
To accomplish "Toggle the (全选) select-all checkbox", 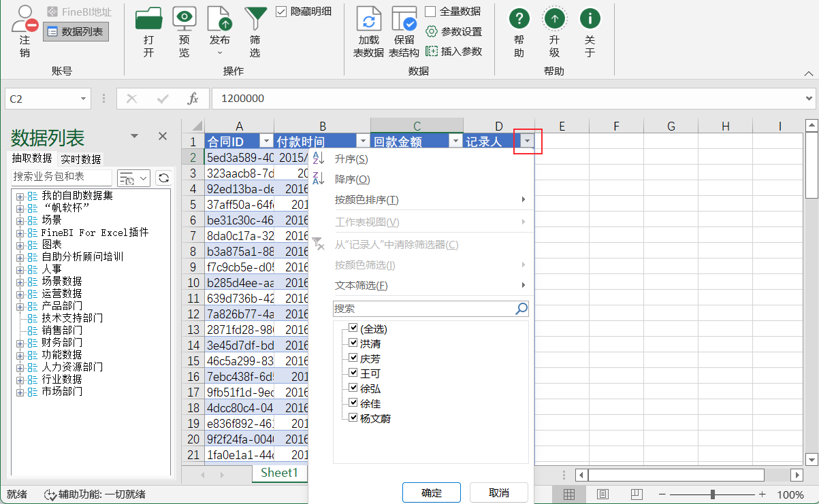I will coord(353,327).
